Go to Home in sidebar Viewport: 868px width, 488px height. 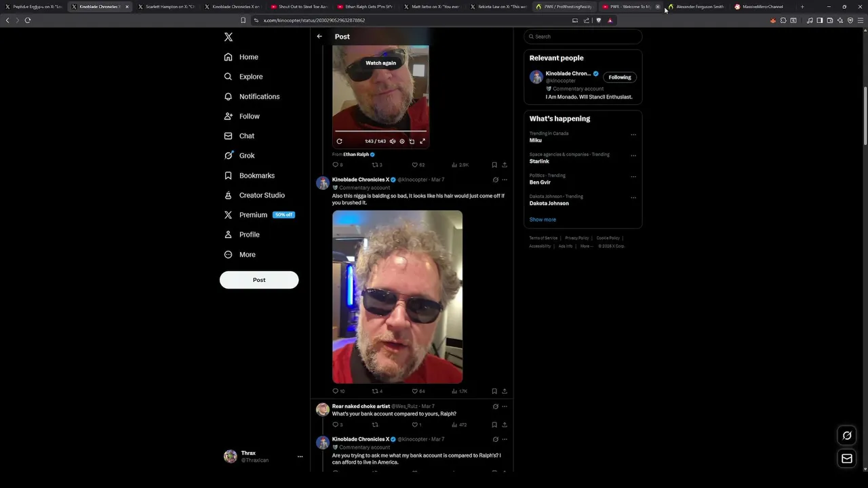pos(241,57)
